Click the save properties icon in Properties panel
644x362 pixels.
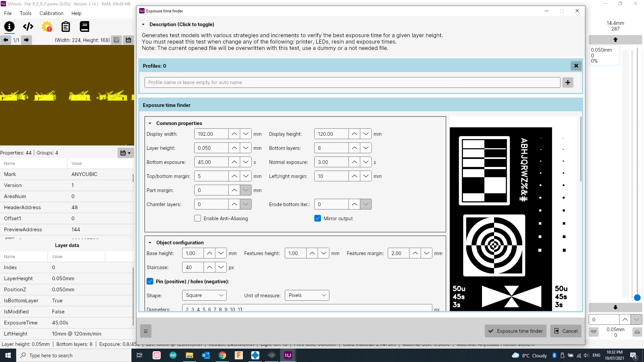[122, 153]
